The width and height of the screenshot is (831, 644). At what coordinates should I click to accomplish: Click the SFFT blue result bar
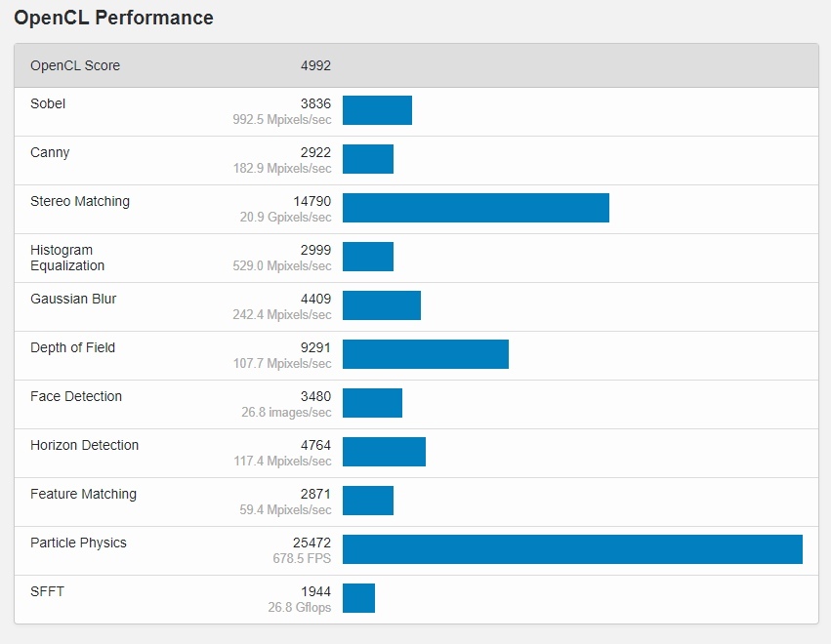358,598
